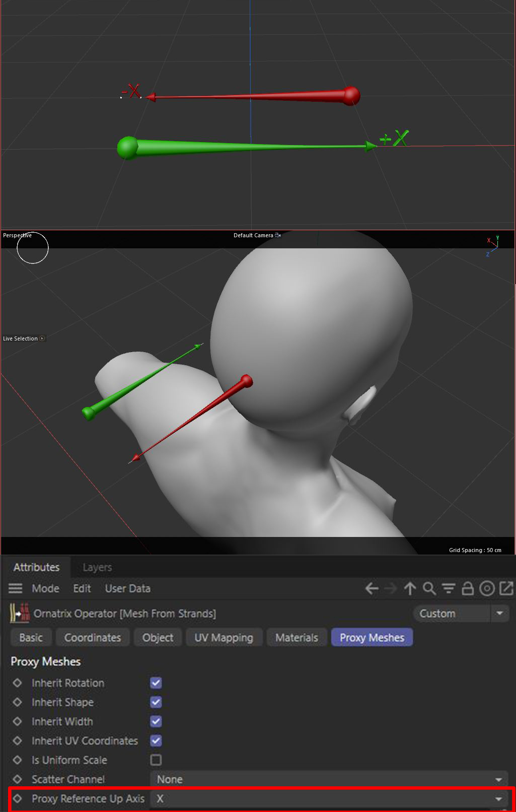This screenshot has width=516, height=812.
Task: Select the UV Mapping tab button
Action: point(224,638)
